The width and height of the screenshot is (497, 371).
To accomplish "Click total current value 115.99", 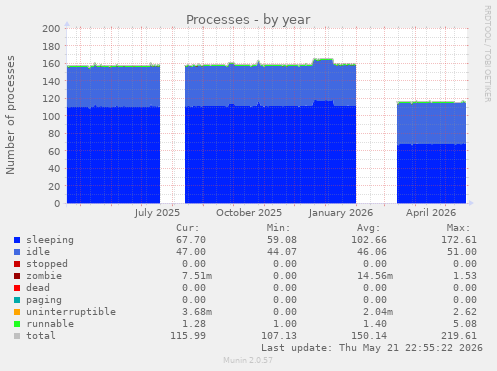I will coord(188,336).
